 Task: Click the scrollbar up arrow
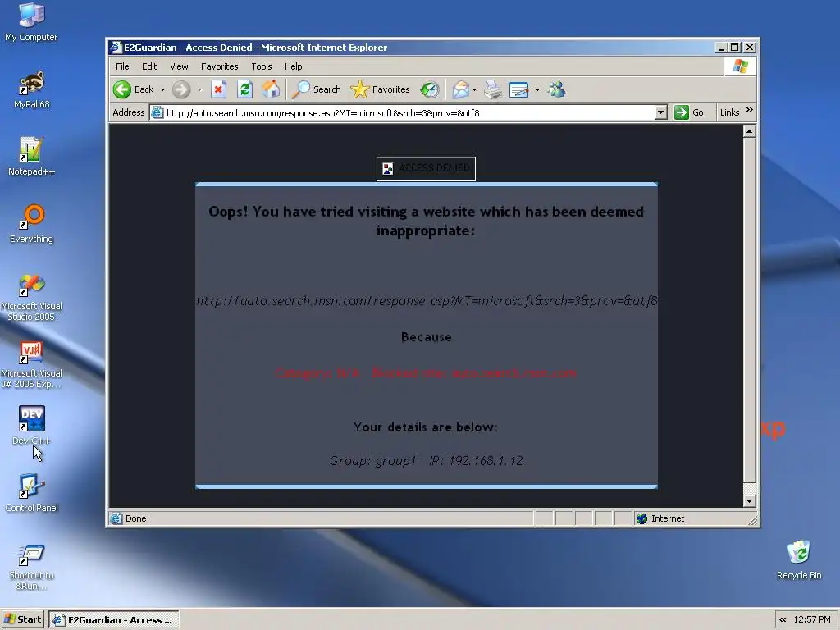pyautogui.click(x=749, y=130)
